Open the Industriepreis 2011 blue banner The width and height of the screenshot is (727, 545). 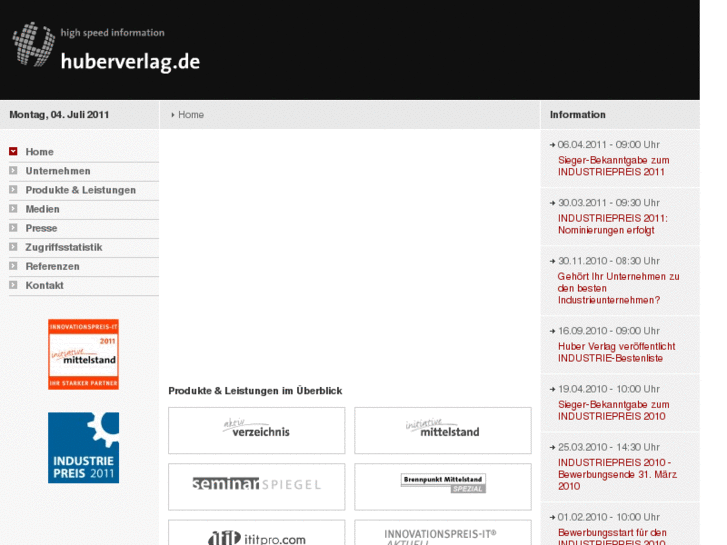[83, 448]
